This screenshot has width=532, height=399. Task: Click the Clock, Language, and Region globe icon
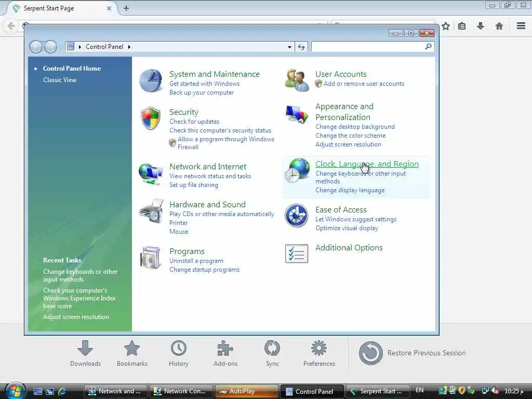click(297, 170)
